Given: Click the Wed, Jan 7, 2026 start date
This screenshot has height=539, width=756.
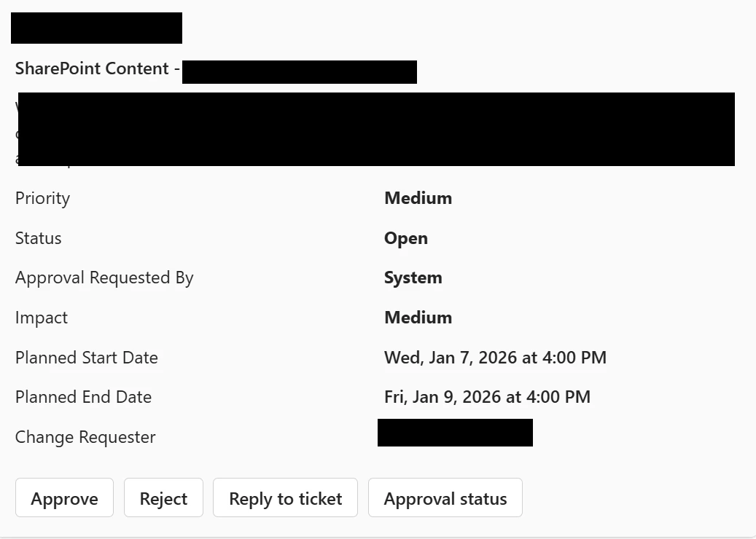Looking at the screenshot, I should 495,358.
